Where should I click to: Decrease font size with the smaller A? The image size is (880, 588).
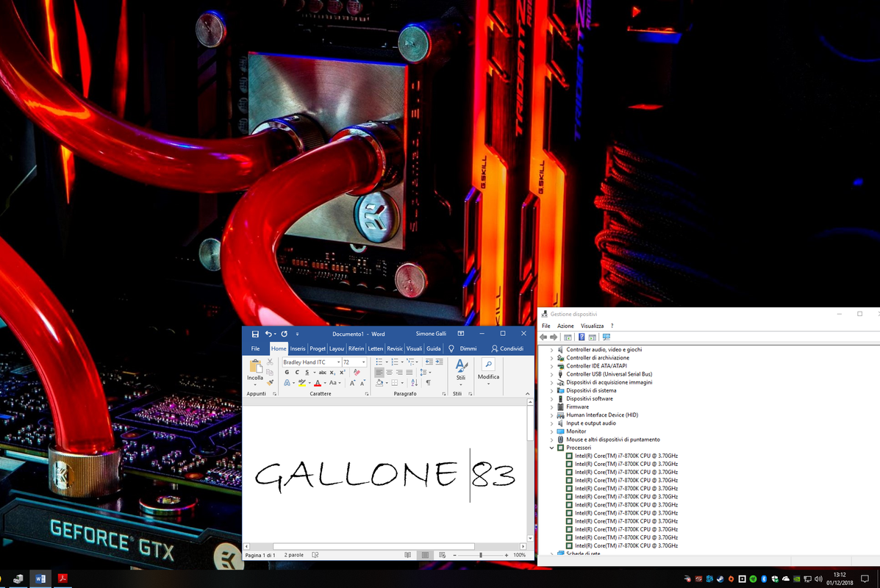pos(362,383)
